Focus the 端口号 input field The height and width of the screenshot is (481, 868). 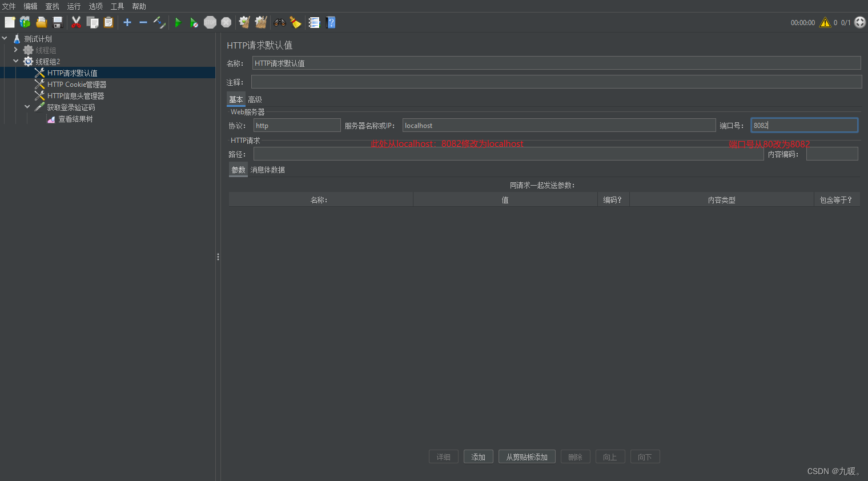[804, 125]
